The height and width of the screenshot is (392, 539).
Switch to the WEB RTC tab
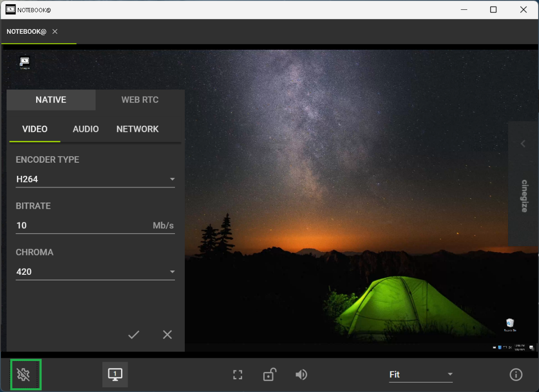coord(140,100)
